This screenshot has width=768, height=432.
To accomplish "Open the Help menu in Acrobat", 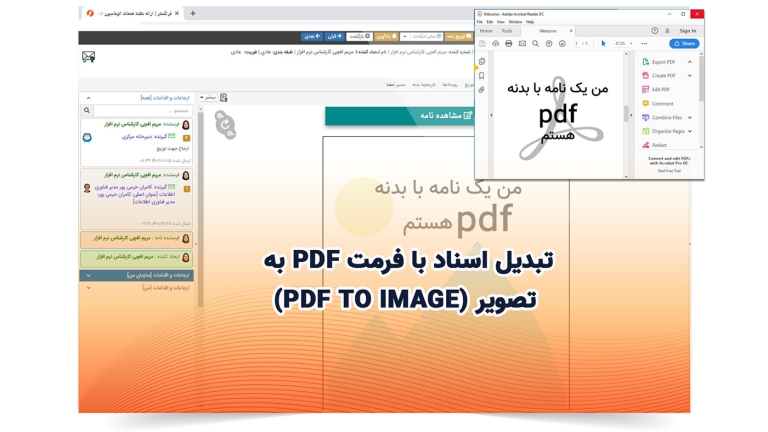I will 530,22.
